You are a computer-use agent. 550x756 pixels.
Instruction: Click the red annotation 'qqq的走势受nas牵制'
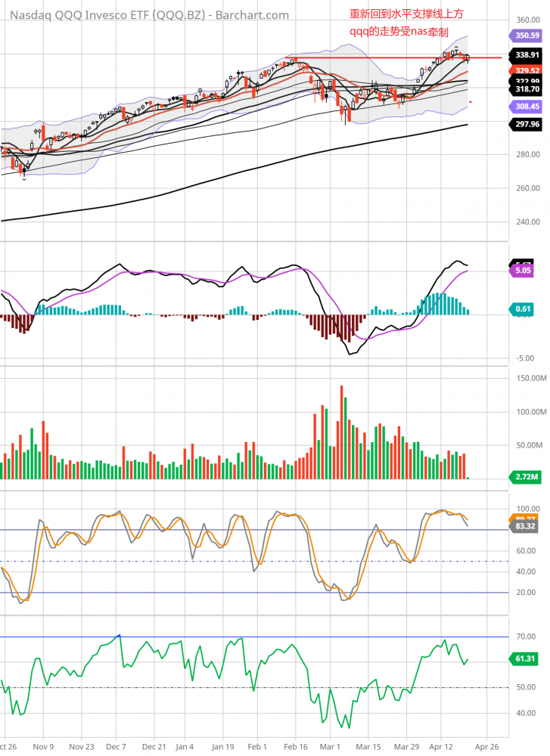pos(399,32)
